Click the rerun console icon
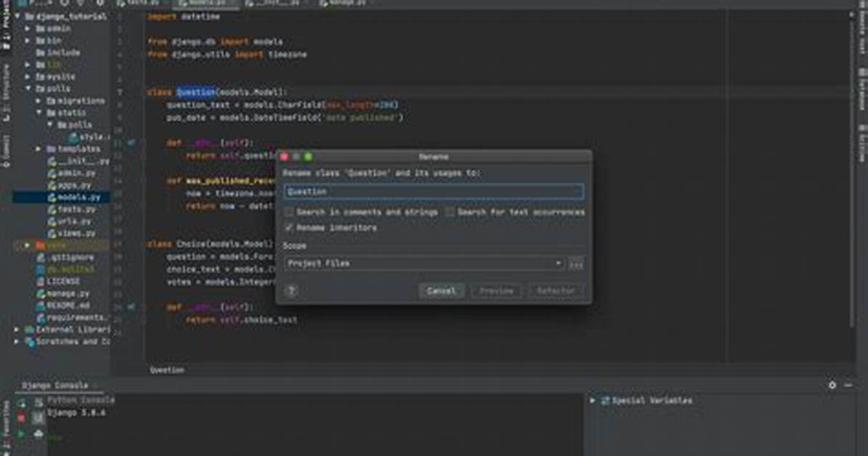This screenshot has width=868, height=456. pos(21,404)
